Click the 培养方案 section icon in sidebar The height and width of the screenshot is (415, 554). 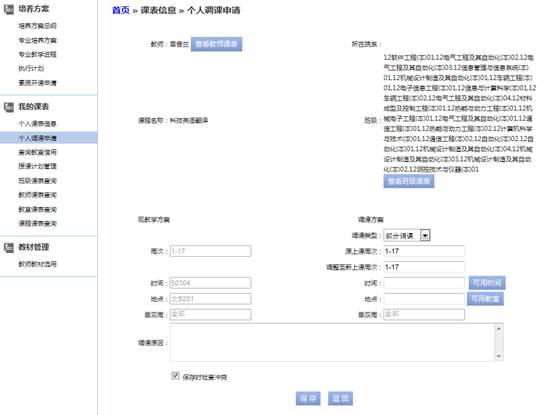(x=9, y=9)
